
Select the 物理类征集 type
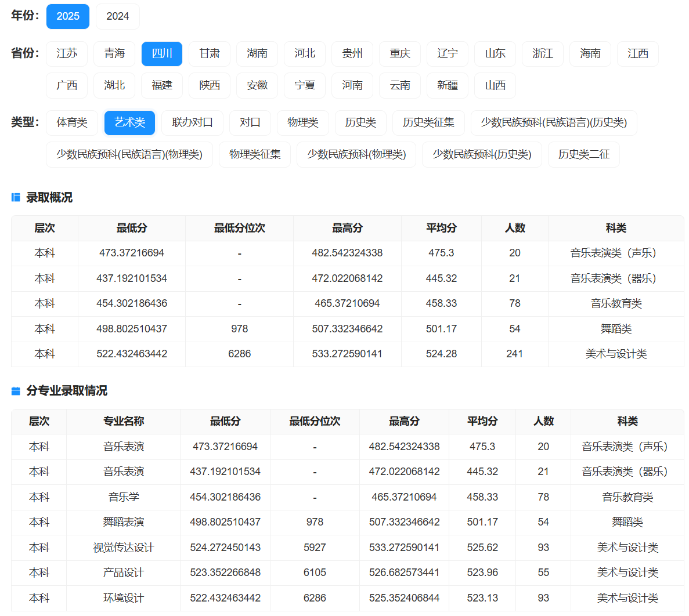(x=255, y=154)
